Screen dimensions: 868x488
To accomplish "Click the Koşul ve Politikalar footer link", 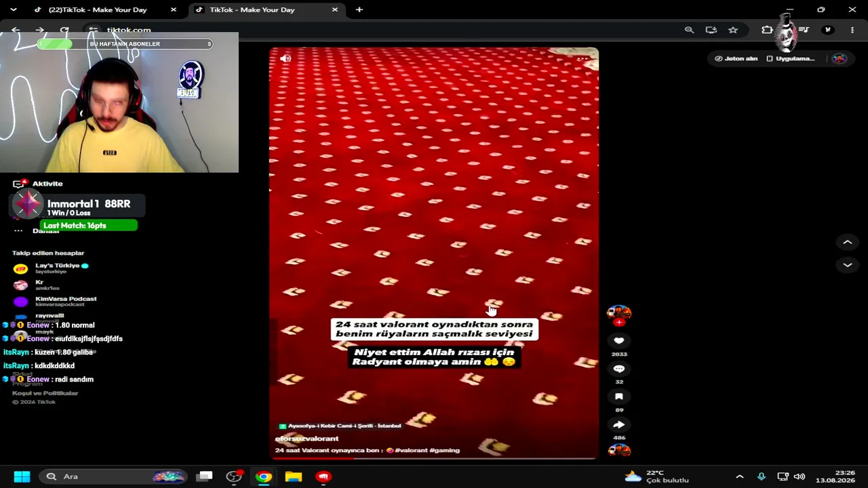I will pos(45,393).
